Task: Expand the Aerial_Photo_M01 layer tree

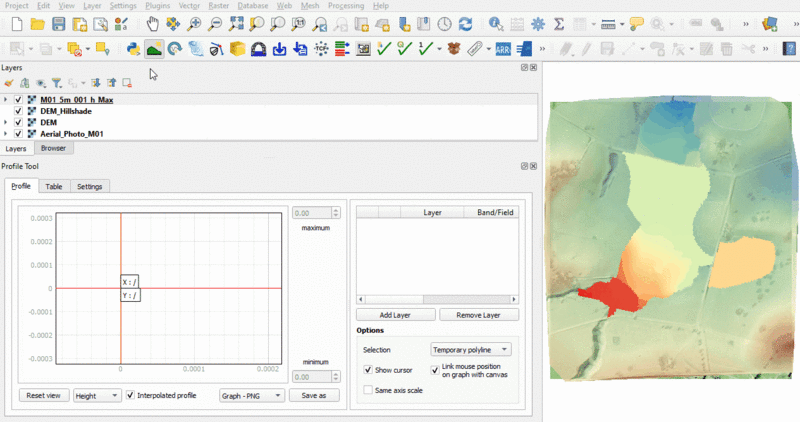Action: coord(6,133)
